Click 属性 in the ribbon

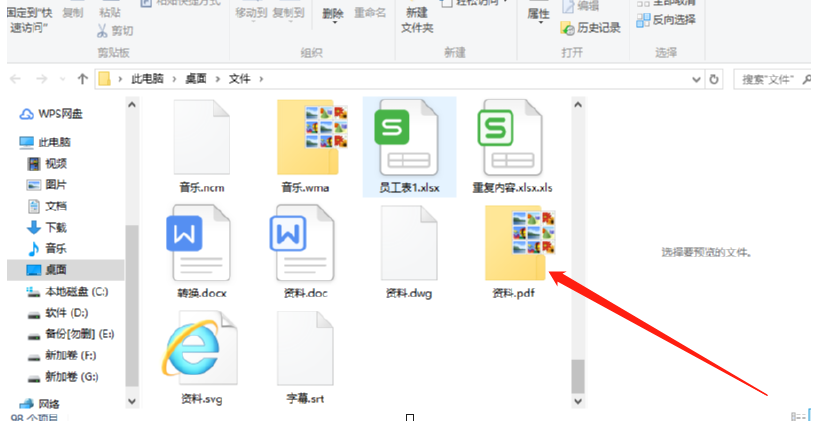(x=538, y=14)
